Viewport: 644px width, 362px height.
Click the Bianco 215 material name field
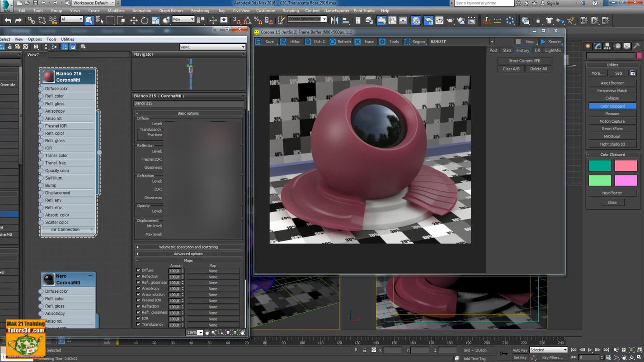coord(189,104)
